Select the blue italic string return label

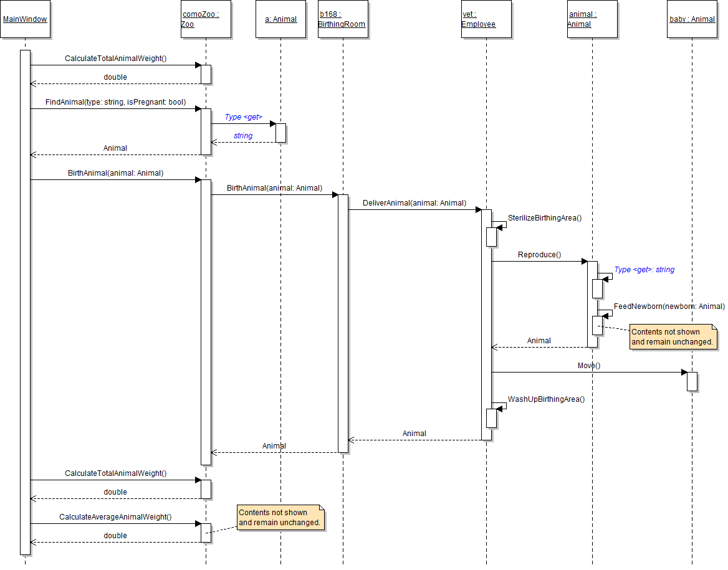[243, 136]
